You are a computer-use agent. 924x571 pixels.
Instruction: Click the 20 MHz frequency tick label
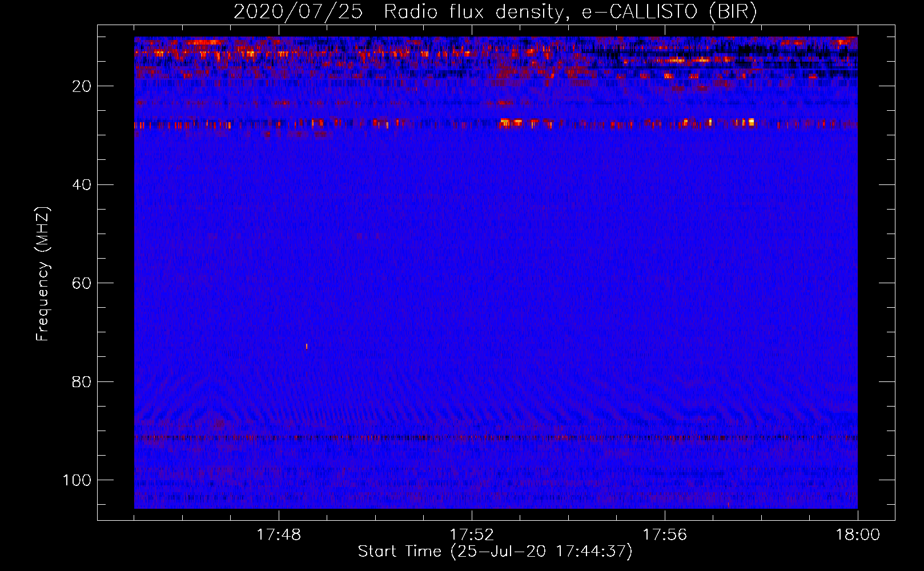(x=82, y=86)
